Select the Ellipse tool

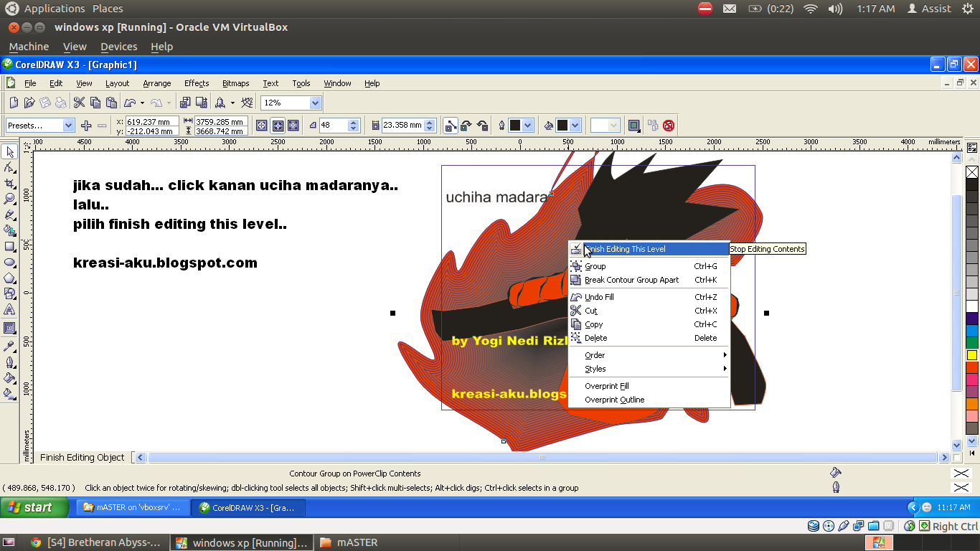point(10,262)
